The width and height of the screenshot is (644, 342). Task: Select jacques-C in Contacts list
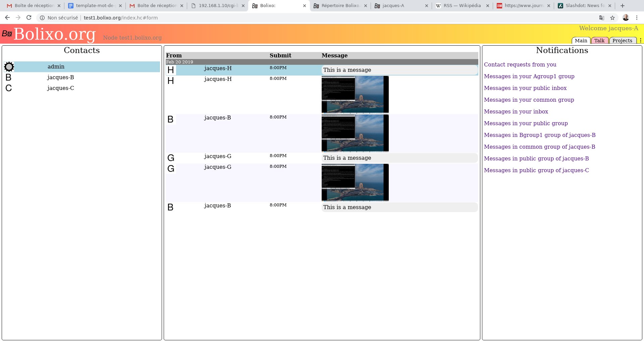click(x=60, y=88)
